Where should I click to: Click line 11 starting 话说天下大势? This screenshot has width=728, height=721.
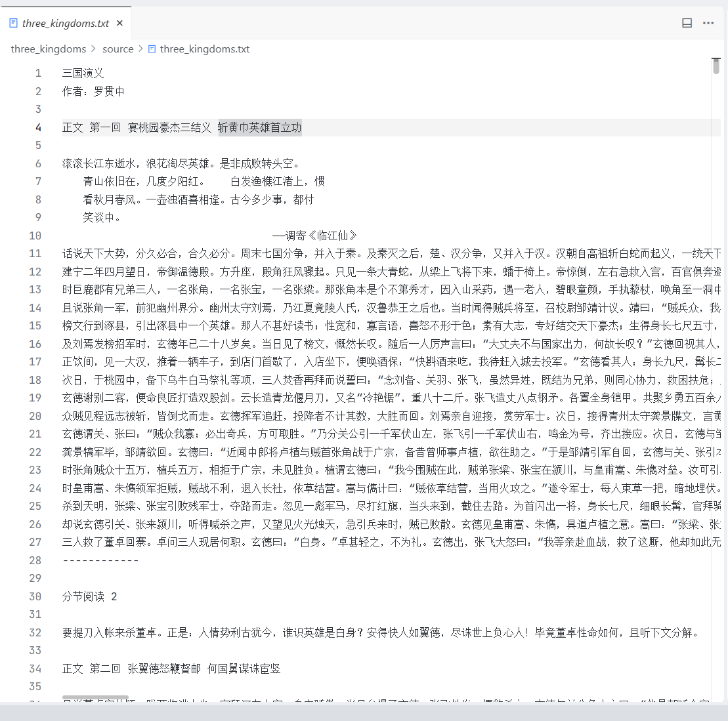pos(391,253)
